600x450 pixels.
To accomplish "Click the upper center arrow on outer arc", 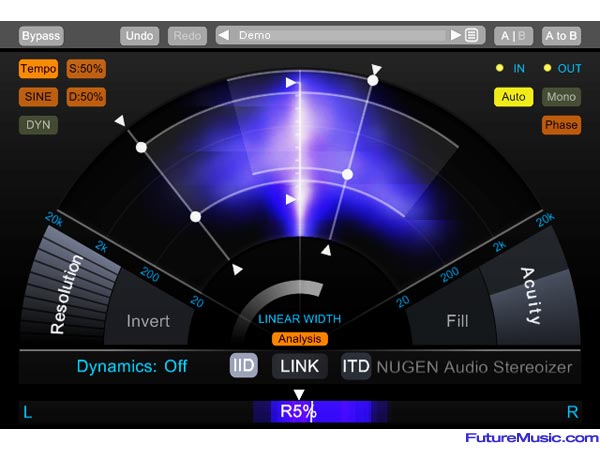I will click(x=291, y=82).
